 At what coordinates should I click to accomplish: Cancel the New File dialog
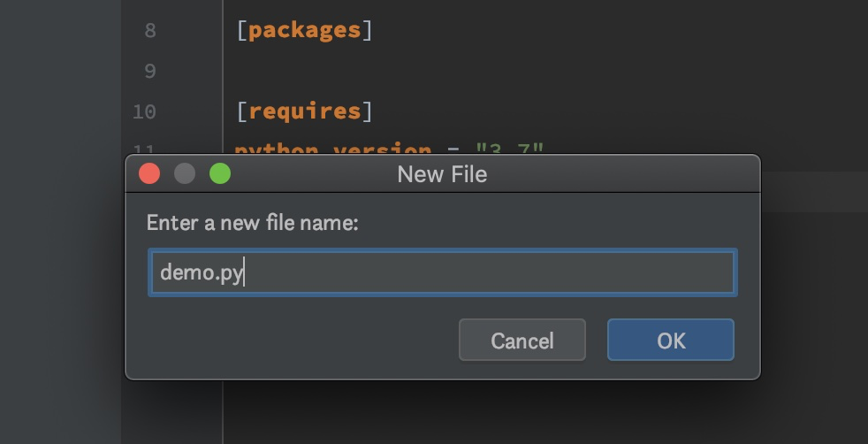[x=522, y=340]
